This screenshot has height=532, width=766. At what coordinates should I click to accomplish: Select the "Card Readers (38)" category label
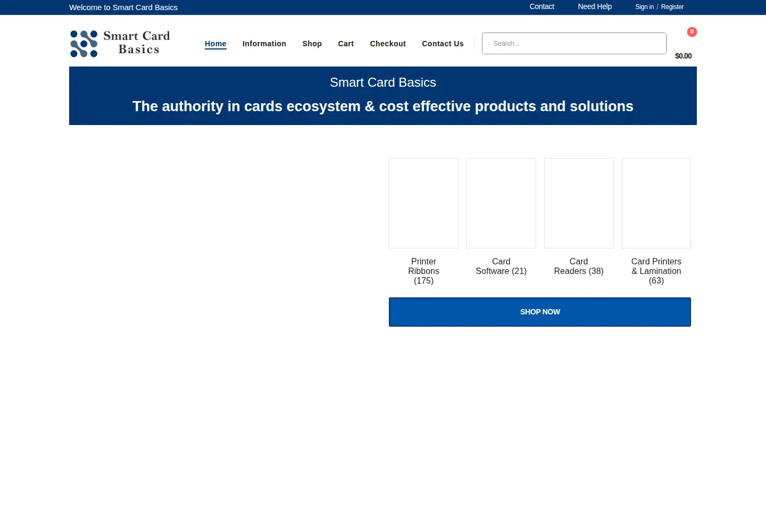579,266
